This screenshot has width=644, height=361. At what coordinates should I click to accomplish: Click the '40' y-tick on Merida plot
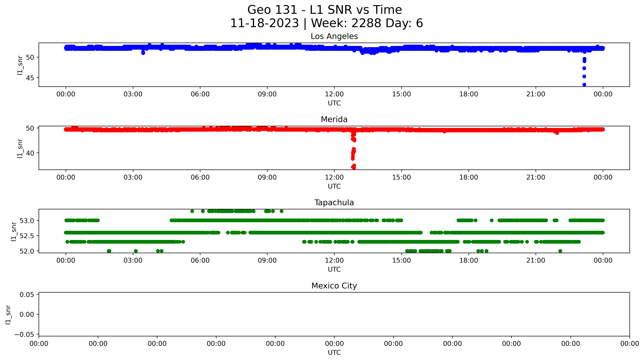[x=30, y=153]
